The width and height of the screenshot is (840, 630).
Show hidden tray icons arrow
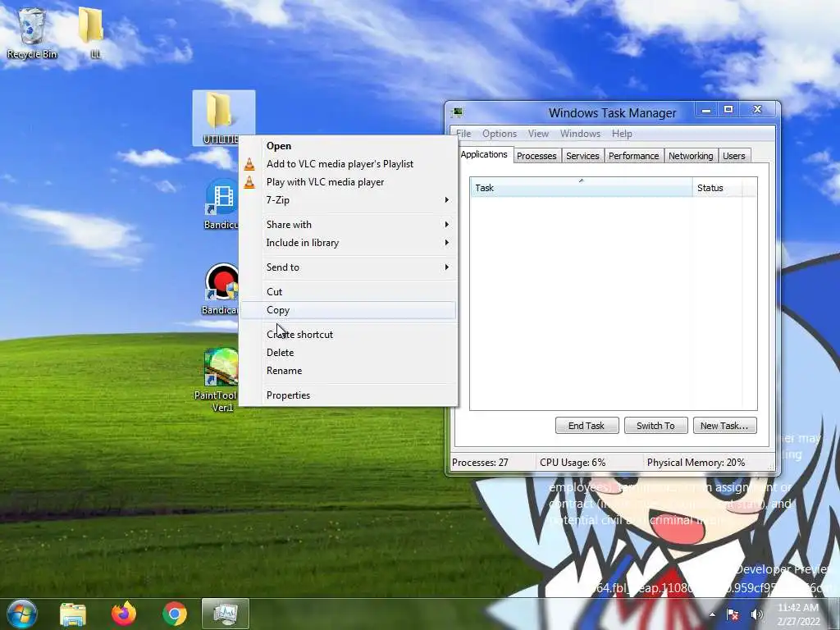coord(712,614)
